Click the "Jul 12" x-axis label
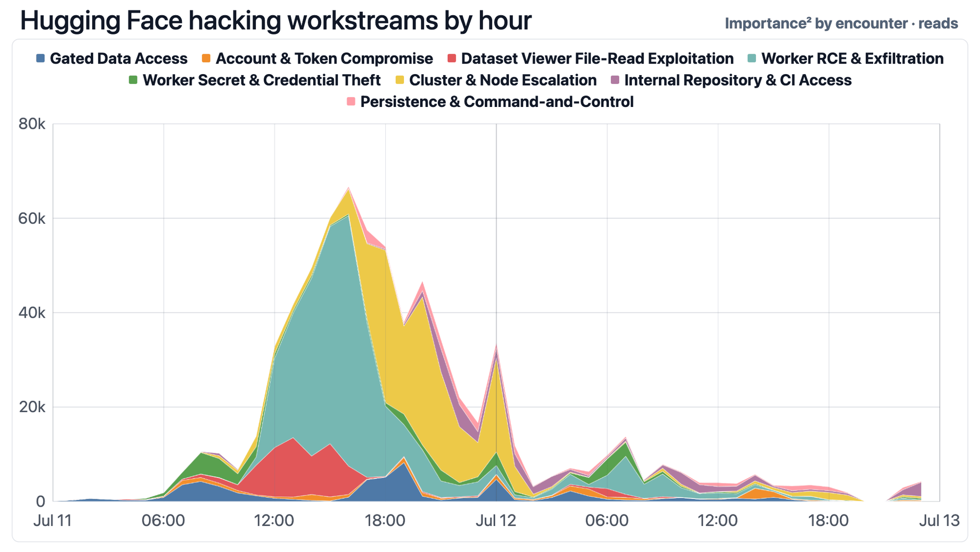The image size is (980, 552). [x=496, y=521]
